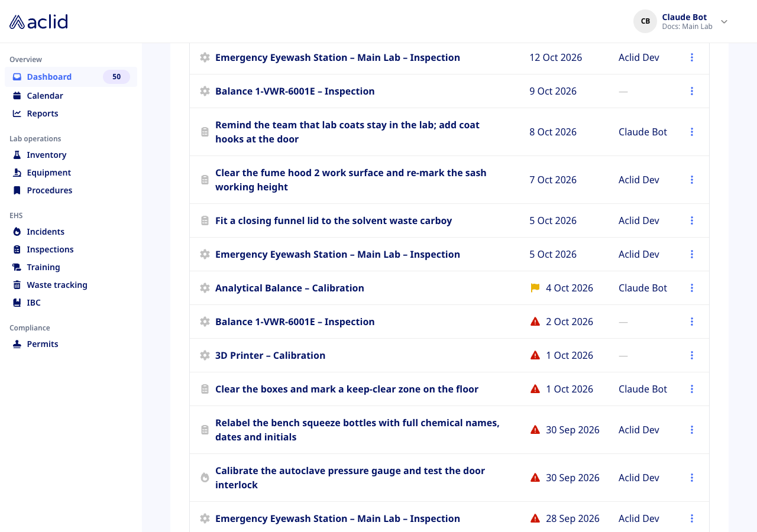Image resolution: width=757 pixels, height=532 pixels.
Task: Open menu for Balance Inspection 2 Oct 2026
Action: click(x=692, y=322)
